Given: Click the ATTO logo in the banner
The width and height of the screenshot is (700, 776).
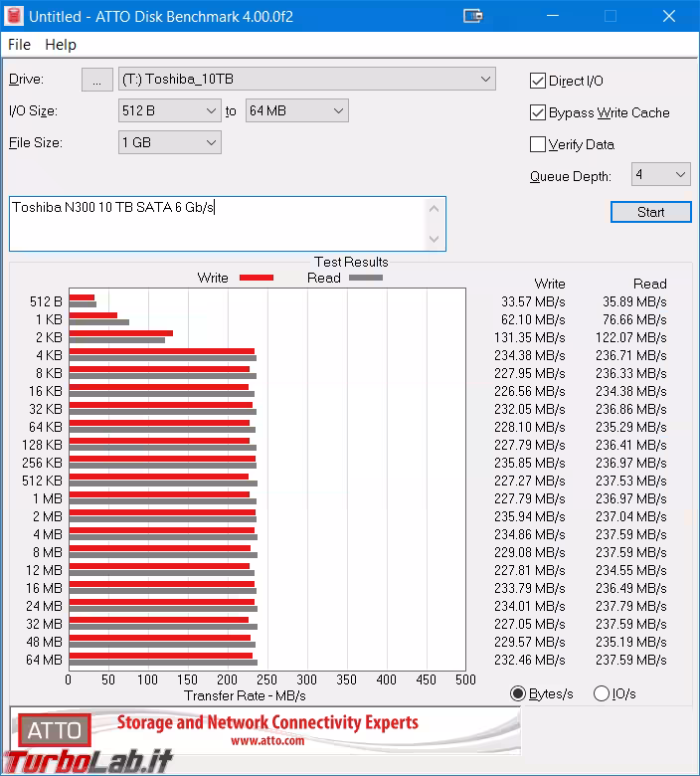Looking at the screenshot, I should click(x=55, y=730).
